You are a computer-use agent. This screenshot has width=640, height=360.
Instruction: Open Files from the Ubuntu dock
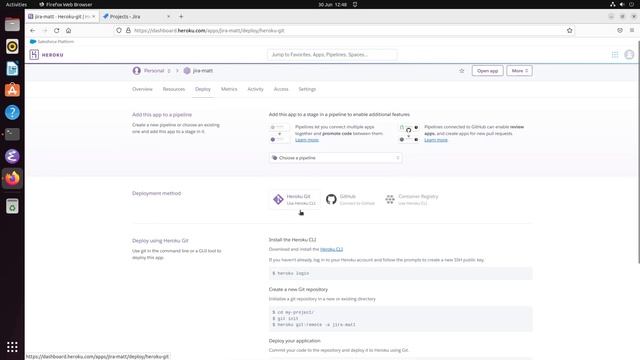[12, 24]
